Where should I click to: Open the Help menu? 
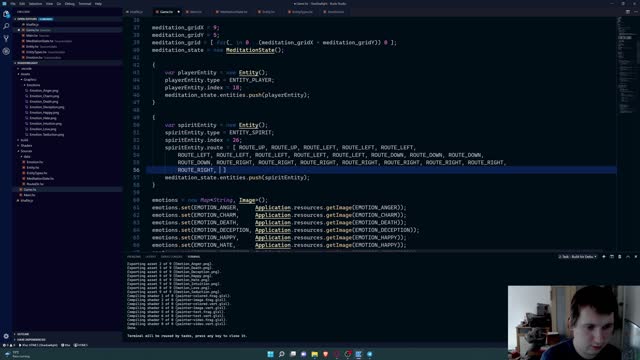(98, 4)
